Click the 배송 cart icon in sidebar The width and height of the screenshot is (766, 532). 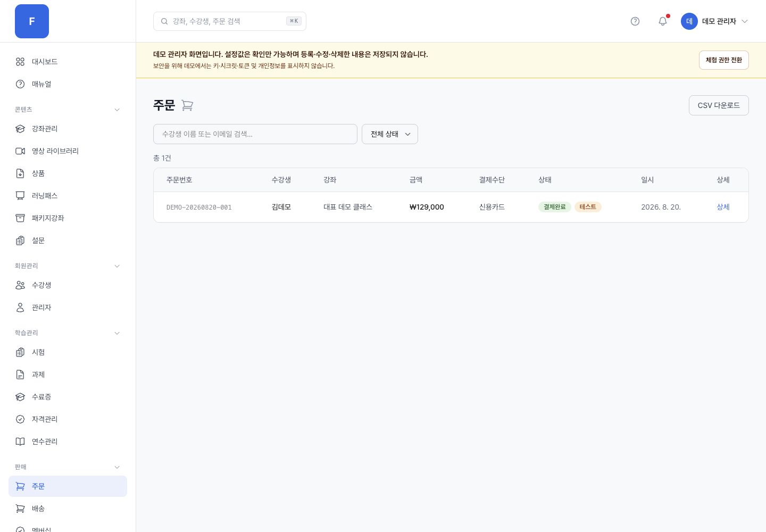point(20,509)
